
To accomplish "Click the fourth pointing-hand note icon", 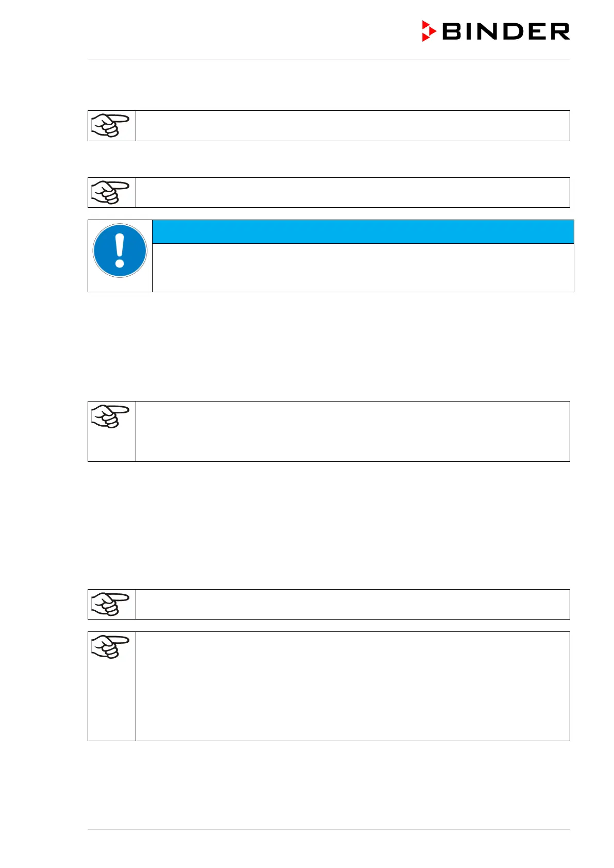I will pyautogui.click(x=110, y=604).
